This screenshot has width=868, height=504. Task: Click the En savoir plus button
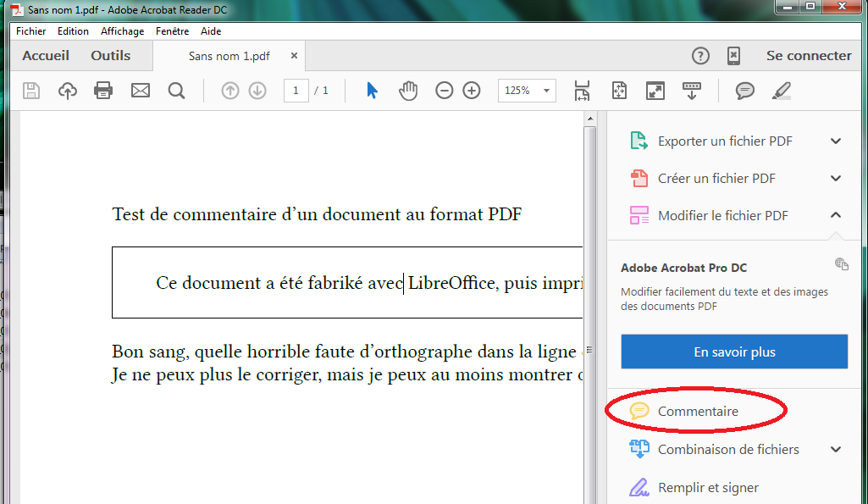(734, 352)
